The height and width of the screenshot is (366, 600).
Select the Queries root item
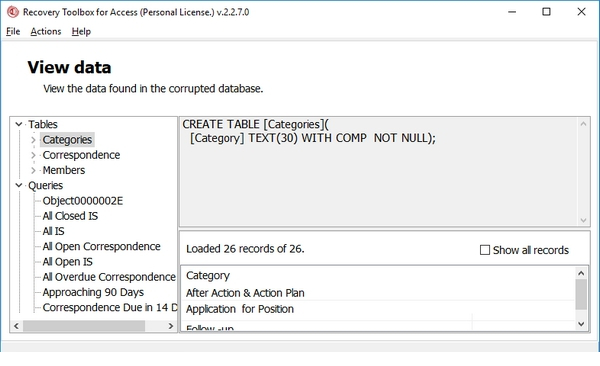tap(45, 186)
